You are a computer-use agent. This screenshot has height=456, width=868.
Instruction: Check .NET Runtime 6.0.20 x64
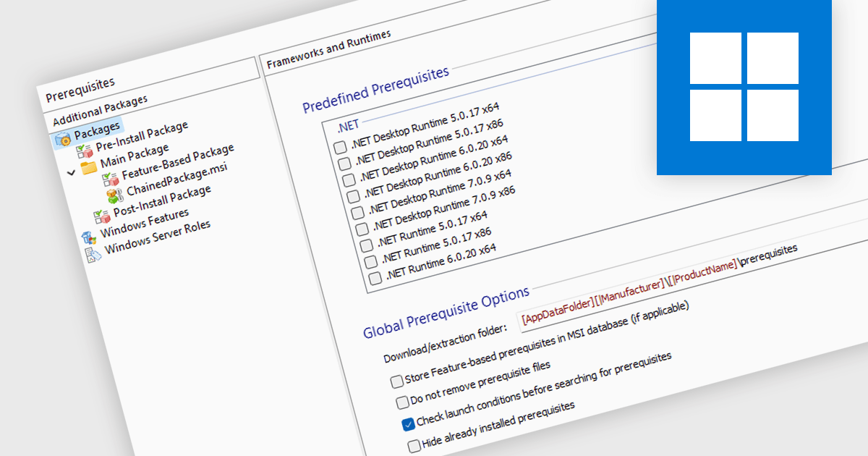tap(375, 279)
